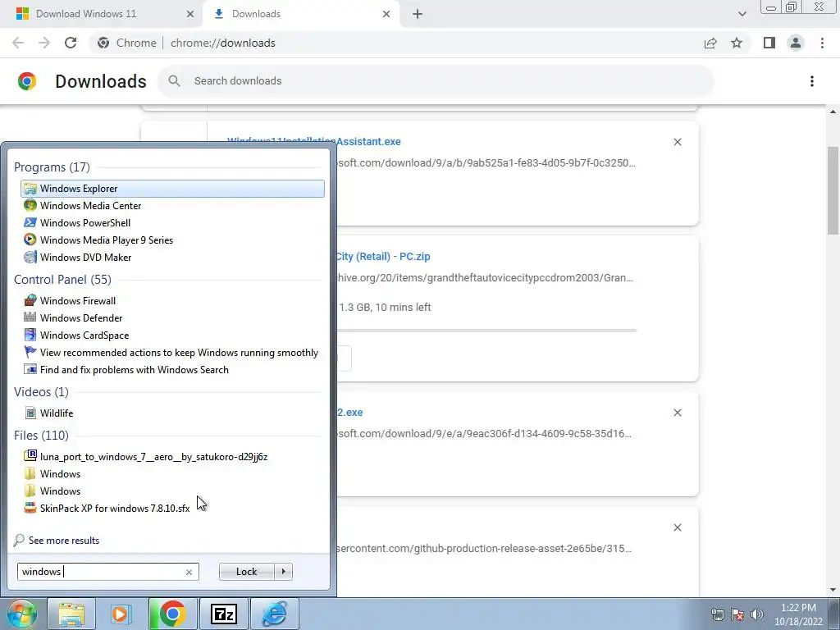
Task: Click the Lock button
Action: pyautogui.click(x=246, y=572)
